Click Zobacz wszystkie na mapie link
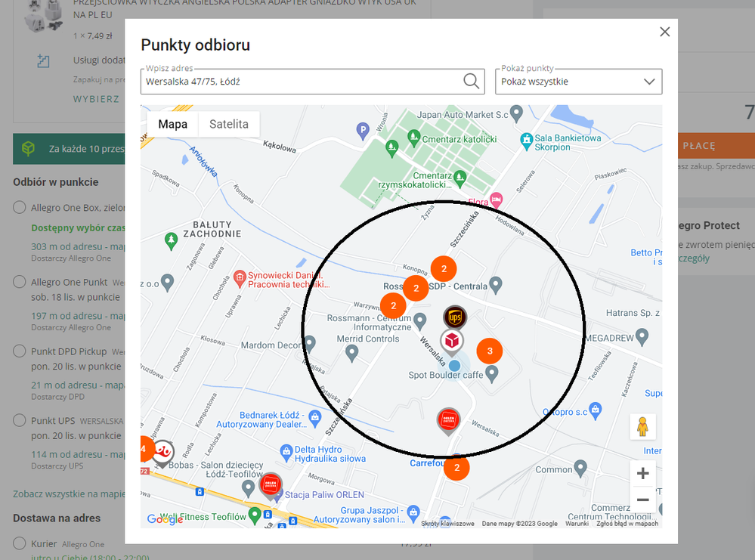755x560 pixels. [69, 494]
